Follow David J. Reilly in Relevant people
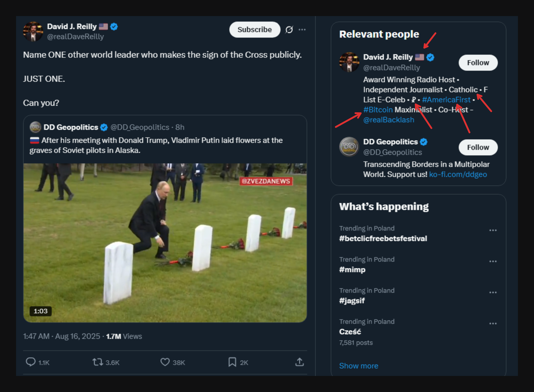Image resolution: width=534 pixels, height=392 pixels. click(478, 63)
